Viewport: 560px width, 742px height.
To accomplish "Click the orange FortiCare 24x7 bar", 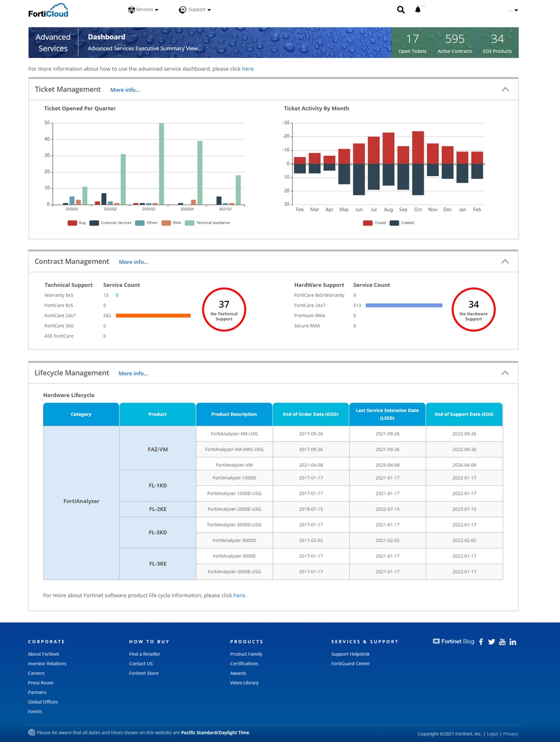I will (153, 316).
